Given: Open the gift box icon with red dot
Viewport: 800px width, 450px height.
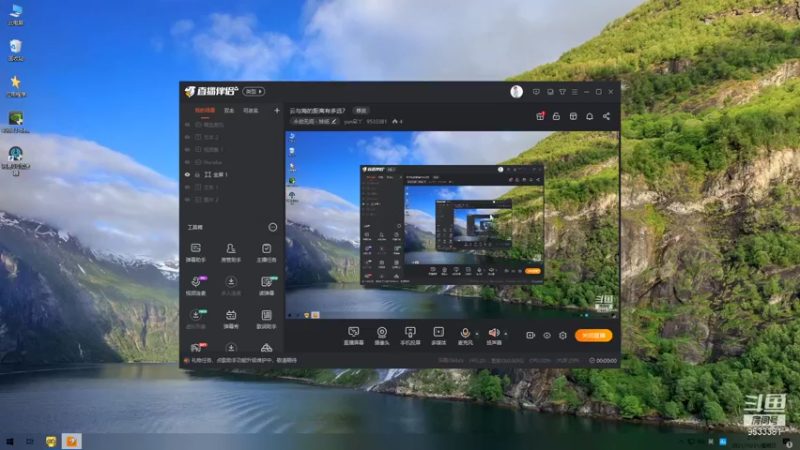Looking at the screenshot, I should [x=540, y=116].
